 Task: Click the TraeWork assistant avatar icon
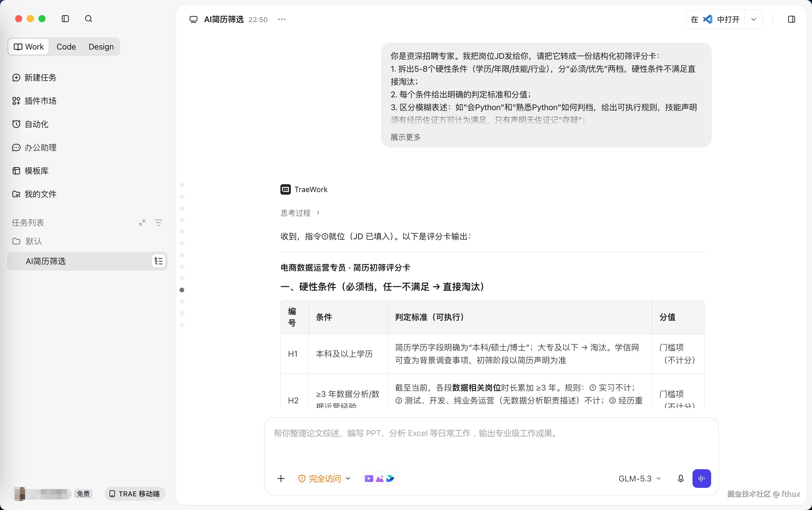coord(286,189)
